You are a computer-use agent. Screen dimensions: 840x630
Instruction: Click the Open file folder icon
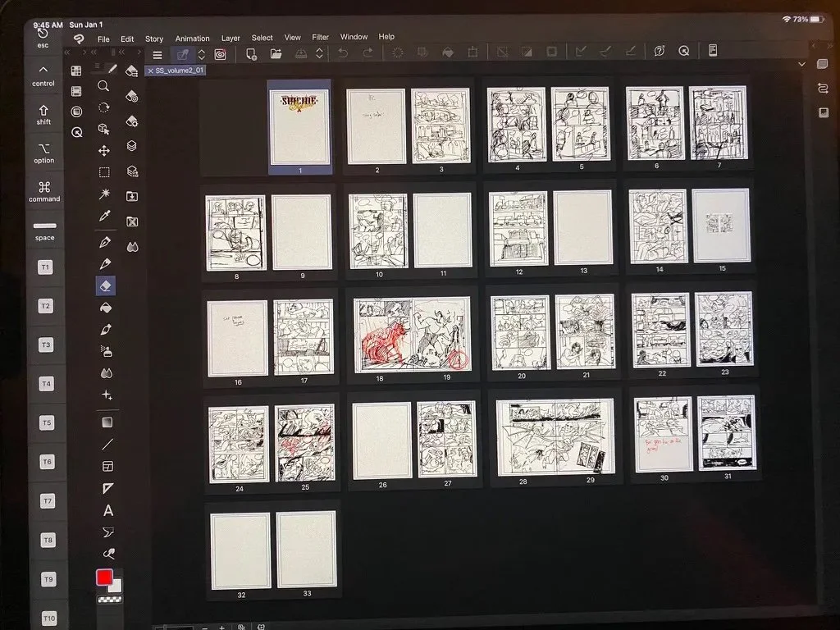pos(276,53)
